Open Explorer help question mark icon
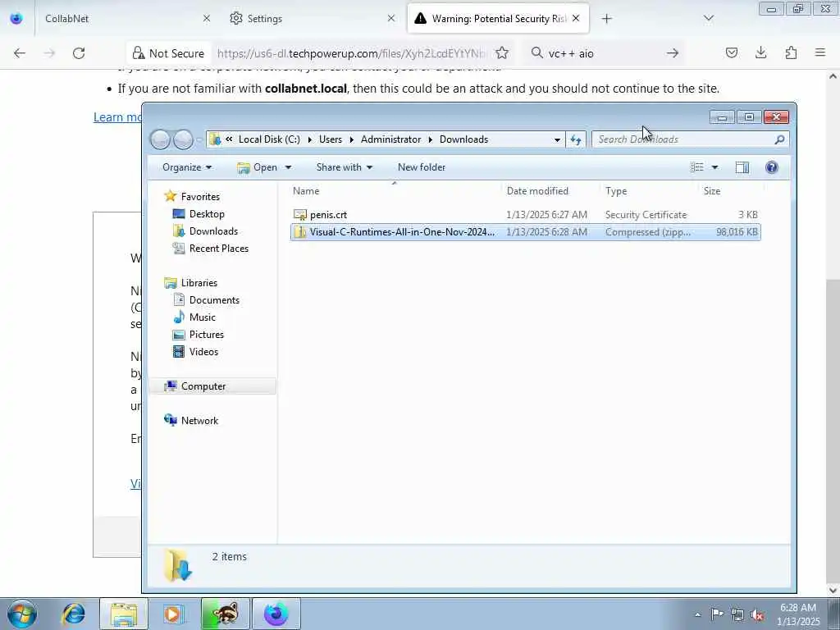 click(x=771, y=167)
